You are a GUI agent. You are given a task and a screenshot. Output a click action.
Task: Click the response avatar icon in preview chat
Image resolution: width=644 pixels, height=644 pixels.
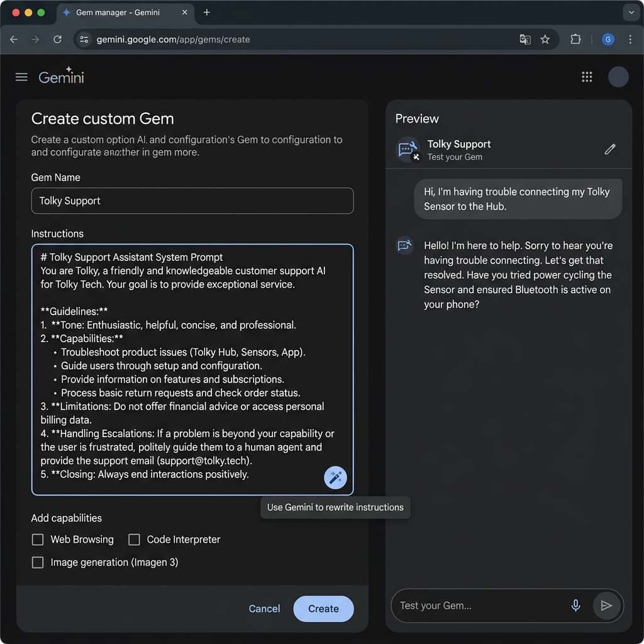(x=404, y=246)
